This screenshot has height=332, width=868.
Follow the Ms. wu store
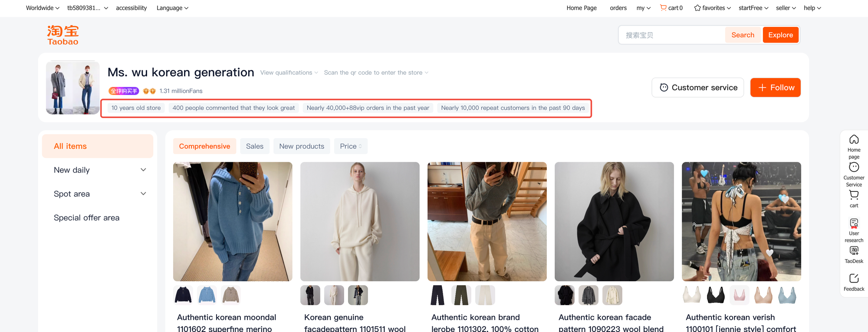(x=775, y=88)
